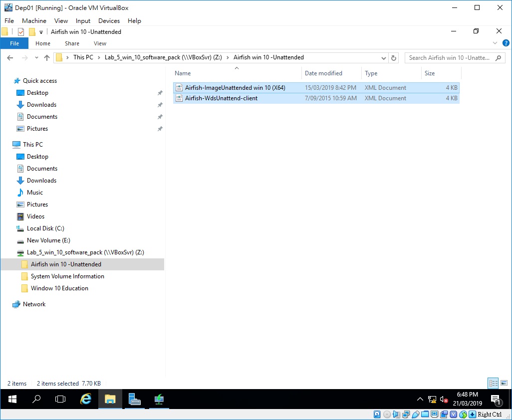Image resolution: width=512 pixels, height=420 pixels.
Task: Click the VirtualBox CPU virtualization status icon
Action: 453,415
